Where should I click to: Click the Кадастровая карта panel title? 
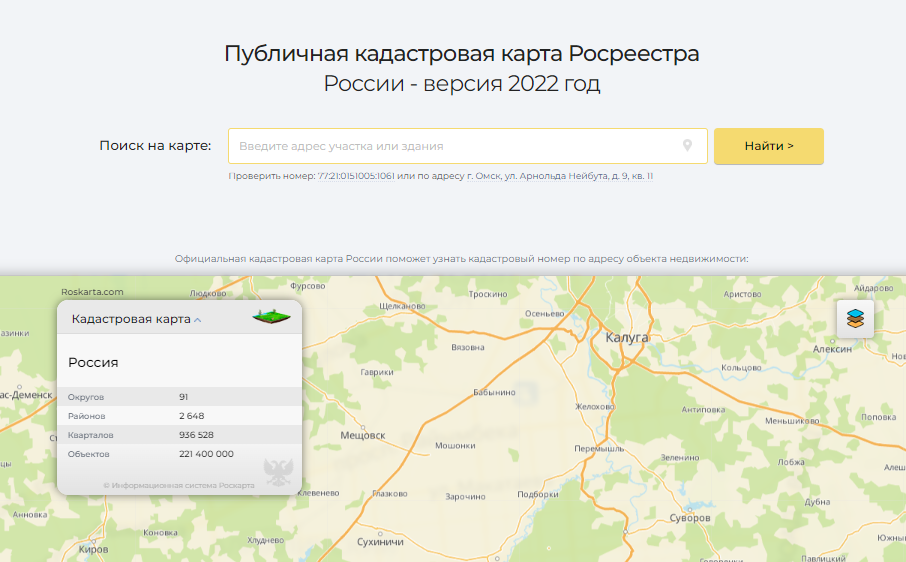(131, 319)
